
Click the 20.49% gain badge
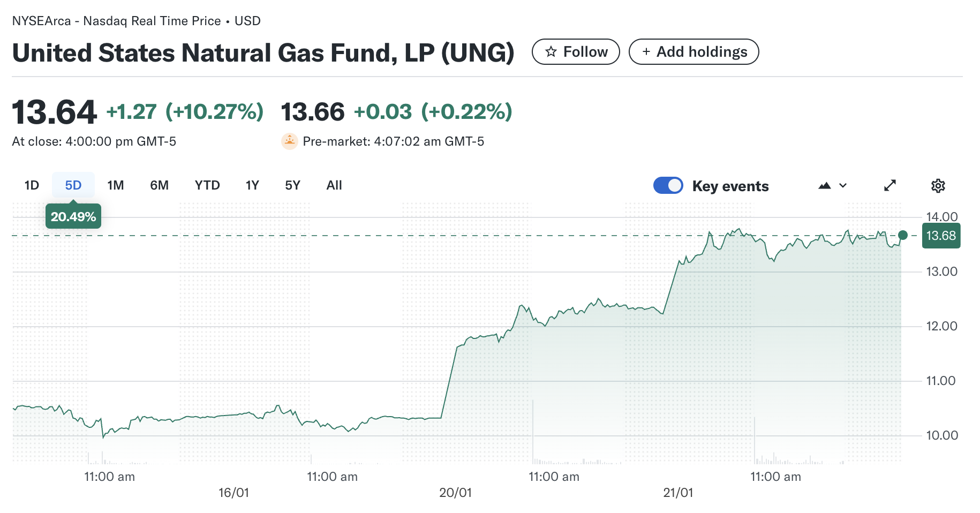[73, 216]
